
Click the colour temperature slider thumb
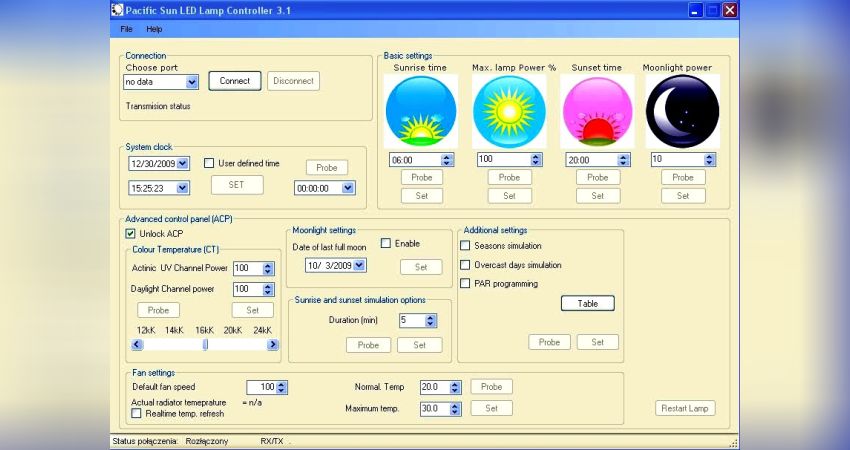click(x=205, y=344)
